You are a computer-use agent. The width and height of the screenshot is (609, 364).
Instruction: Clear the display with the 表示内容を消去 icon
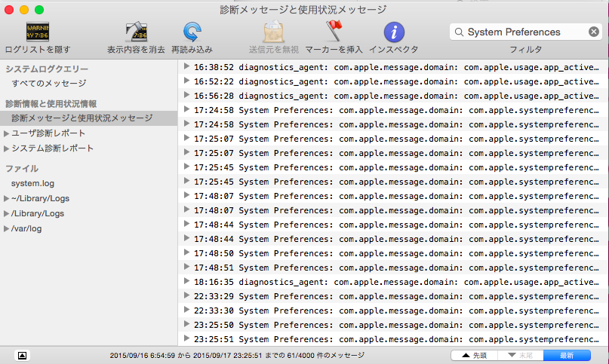136,32
